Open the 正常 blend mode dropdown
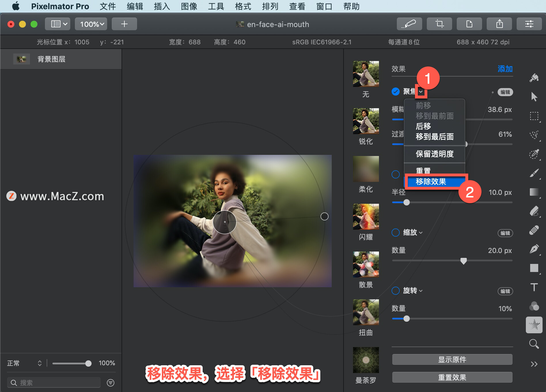The height and width of the screenshot is (392, 546). 25,363
